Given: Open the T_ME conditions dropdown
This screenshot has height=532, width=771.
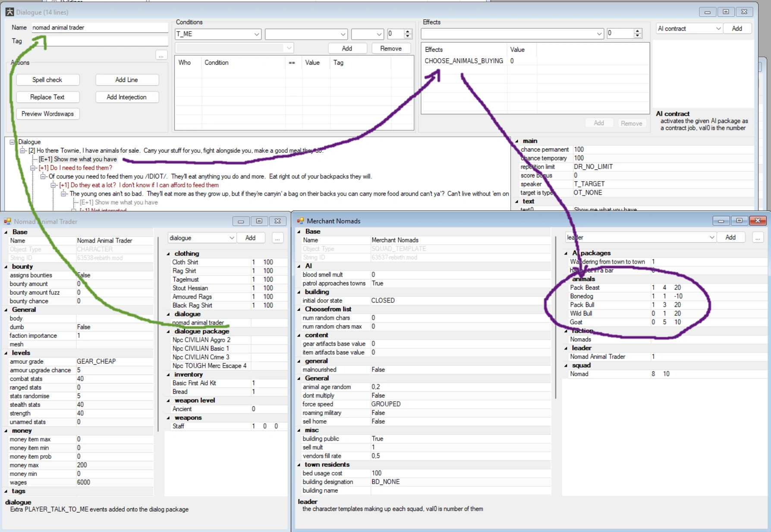Looking at the screenshot, I should pyautogui.click(x=256, y=34).
